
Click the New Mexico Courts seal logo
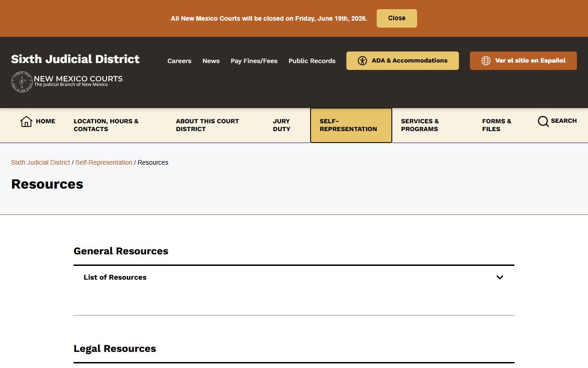22,82
